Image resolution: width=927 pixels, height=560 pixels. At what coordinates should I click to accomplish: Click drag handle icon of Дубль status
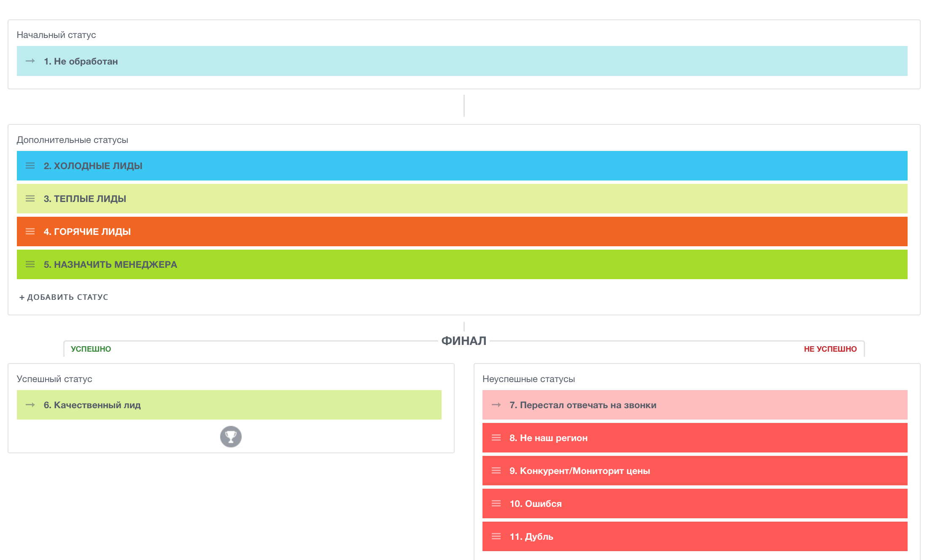click(x=496, y=536)
